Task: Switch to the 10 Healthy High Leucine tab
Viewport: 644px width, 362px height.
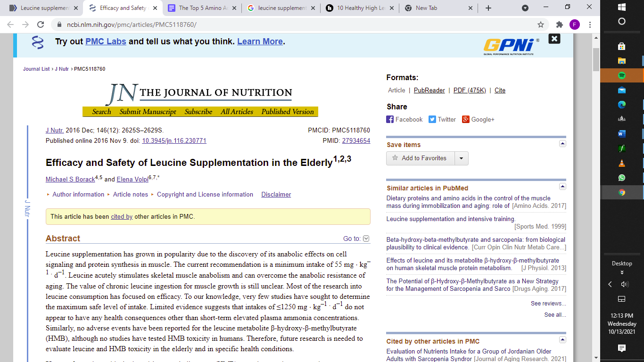Action: pos(360,8)
